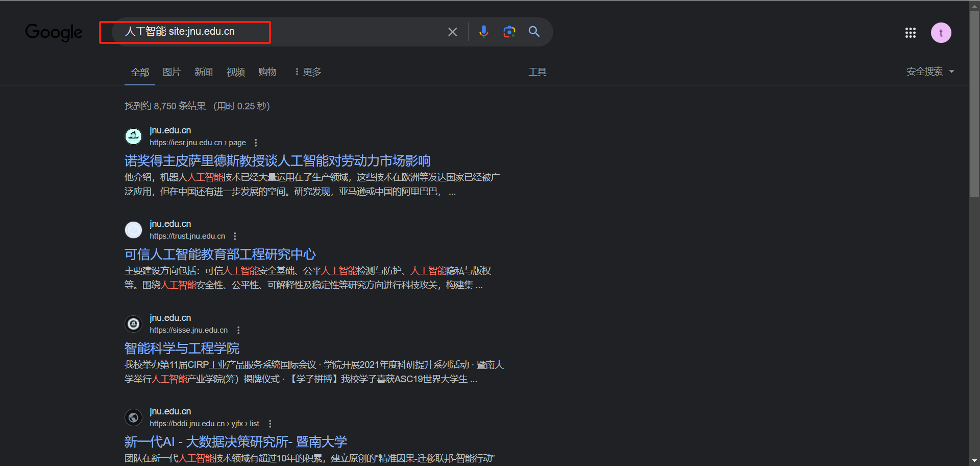Switch to the 新闻 tab

[x=204, y=72]
